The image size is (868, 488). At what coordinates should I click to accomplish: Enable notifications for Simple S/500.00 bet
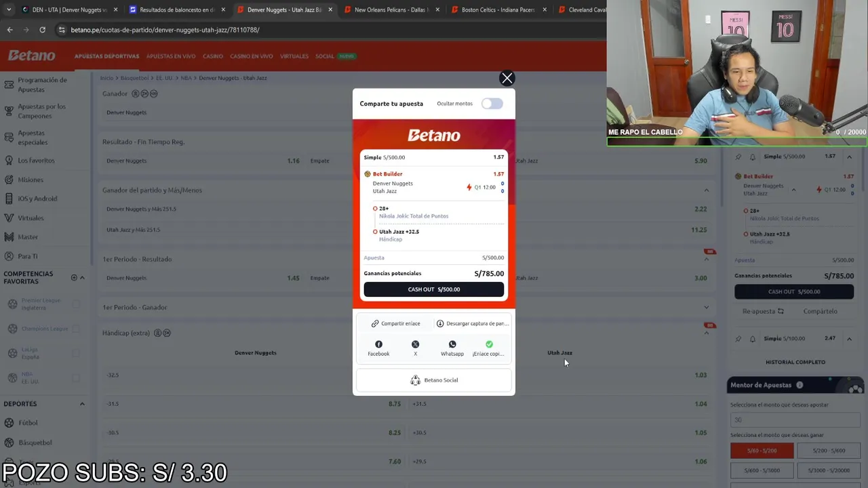(x=752, y=157)
